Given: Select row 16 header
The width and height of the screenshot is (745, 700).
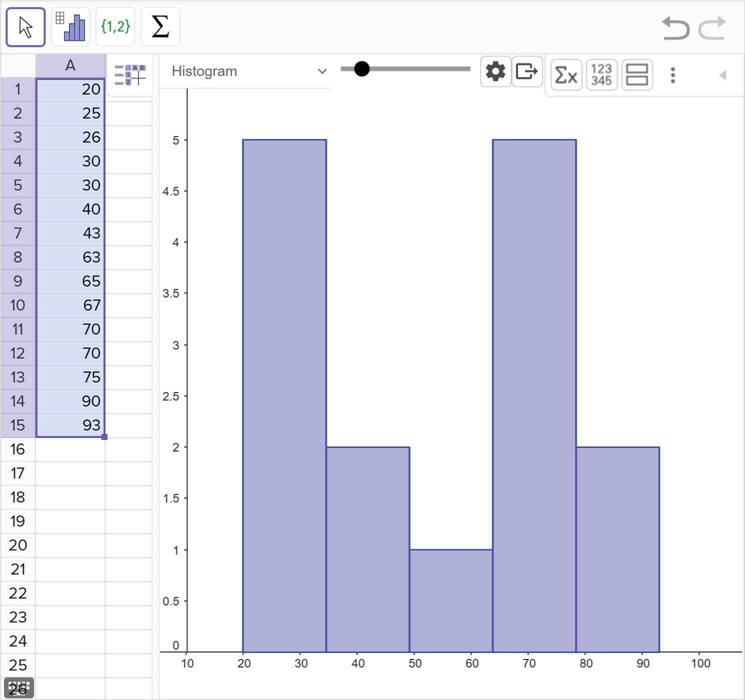Looking at the screenshot, I should [18, 449].
